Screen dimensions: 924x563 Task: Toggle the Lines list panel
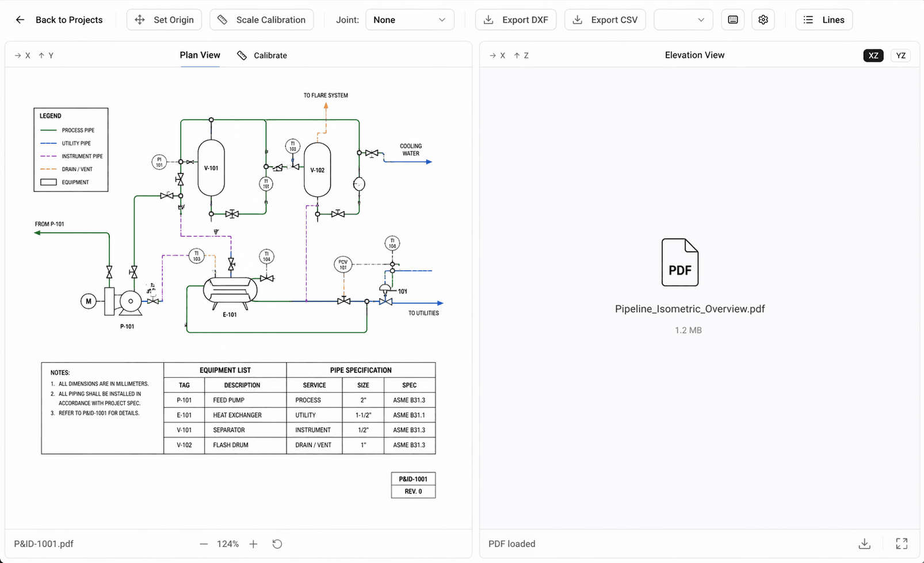click(x=824, y=20)
